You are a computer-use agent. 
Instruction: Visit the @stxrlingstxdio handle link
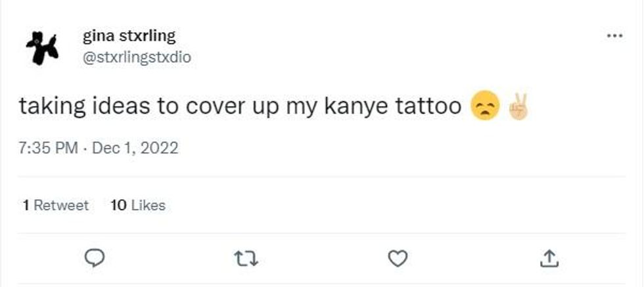tap(137, 57)
